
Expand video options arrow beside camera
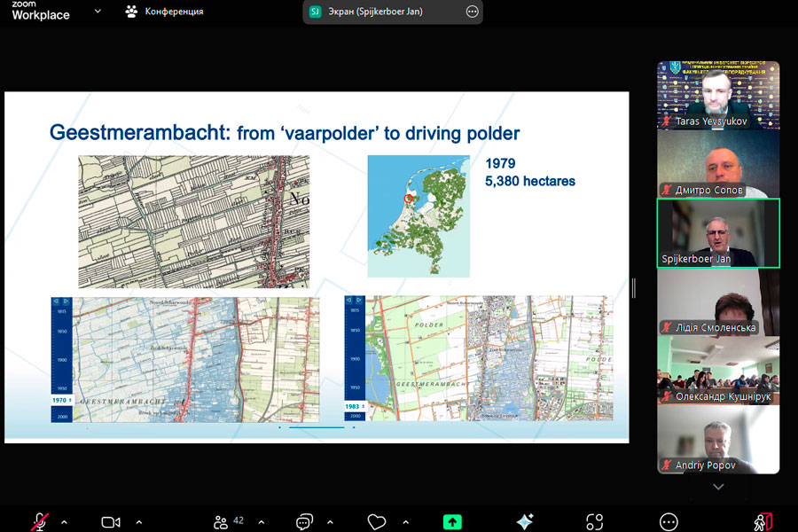click(x=139, y=522)
